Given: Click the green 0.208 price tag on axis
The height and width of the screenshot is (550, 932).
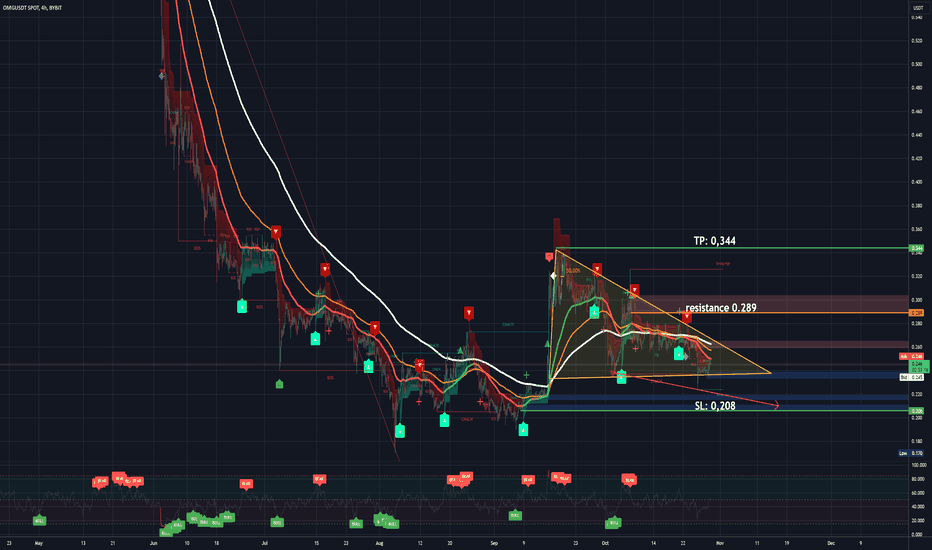Looking at the screenshot, I should pyautogui.click(x=917, y=411).
